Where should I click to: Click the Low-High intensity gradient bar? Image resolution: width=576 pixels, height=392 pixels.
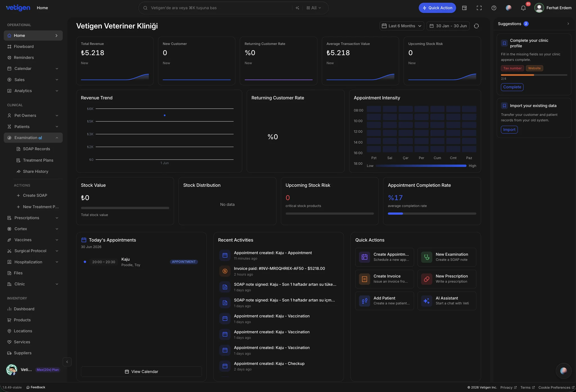point(421,166)
